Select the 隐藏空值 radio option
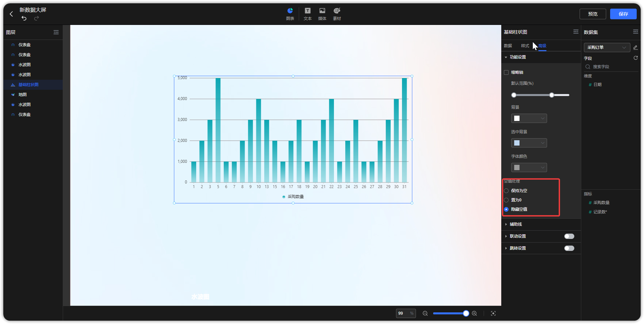This screenshot has height=324, width=644. coord(506,209)
